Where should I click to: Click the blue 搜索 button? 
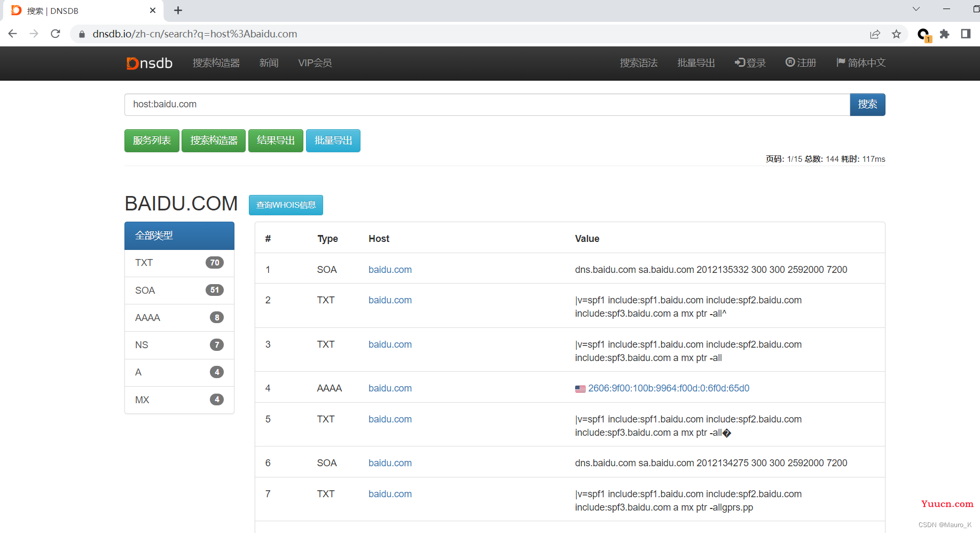pyautogui.click(x=867, y=105)
